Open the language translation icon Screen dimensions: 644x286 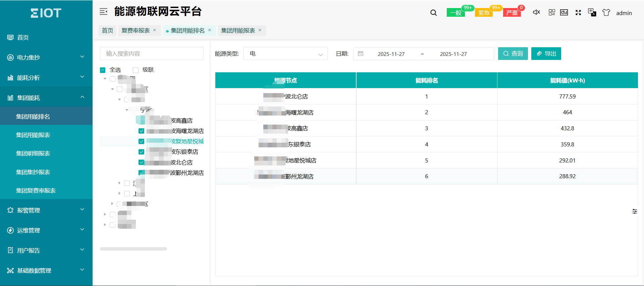592,13
